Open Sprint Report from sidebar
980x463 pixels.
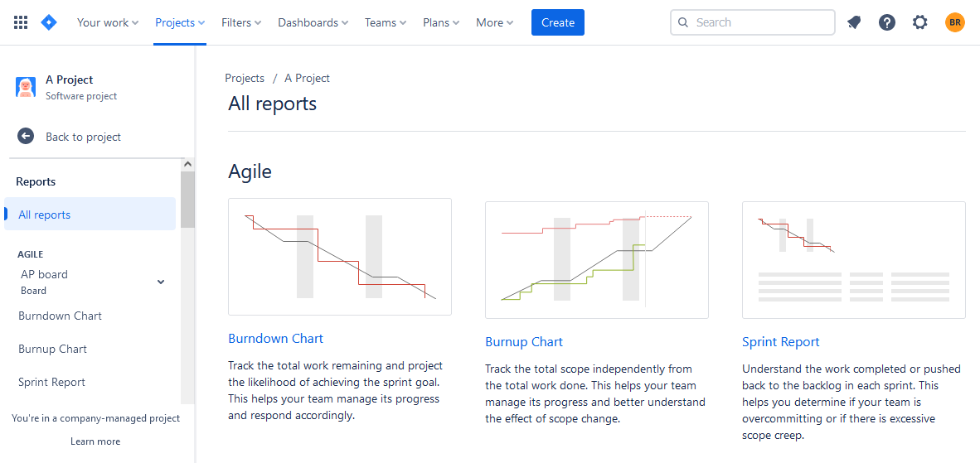[52, 382]
